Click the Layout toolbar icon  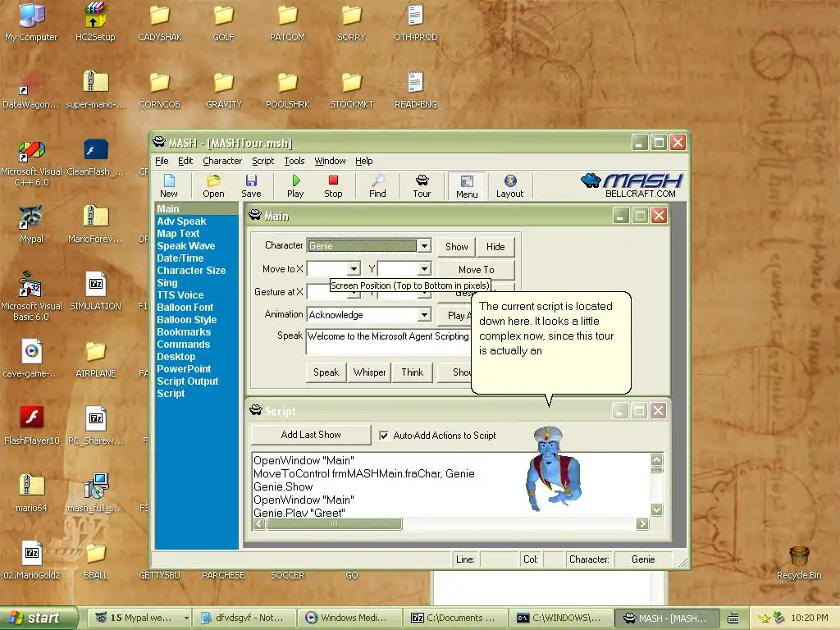[509, 186]
